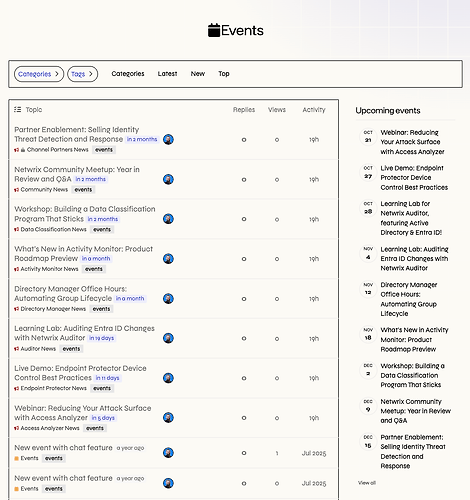Open Directory Manager News category badge
The height and width of the screenshot is (500, 470).
click(x=50, y=309)
